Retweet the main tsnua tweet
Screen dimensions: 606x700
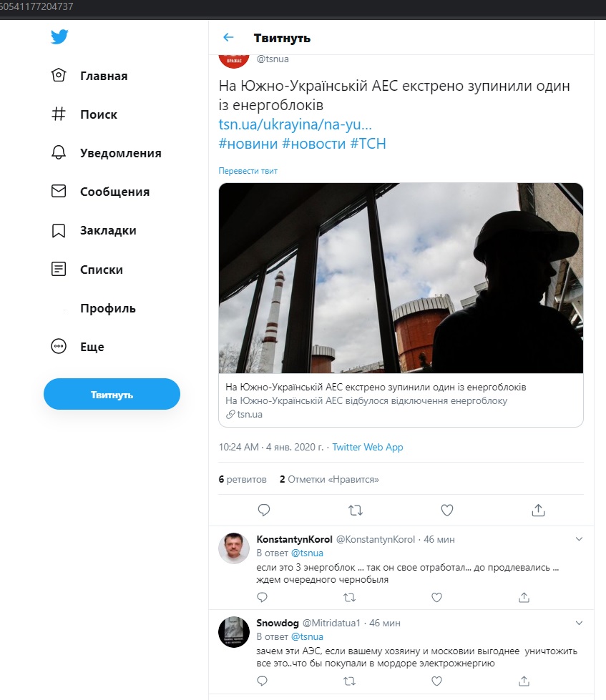[355, 510]
